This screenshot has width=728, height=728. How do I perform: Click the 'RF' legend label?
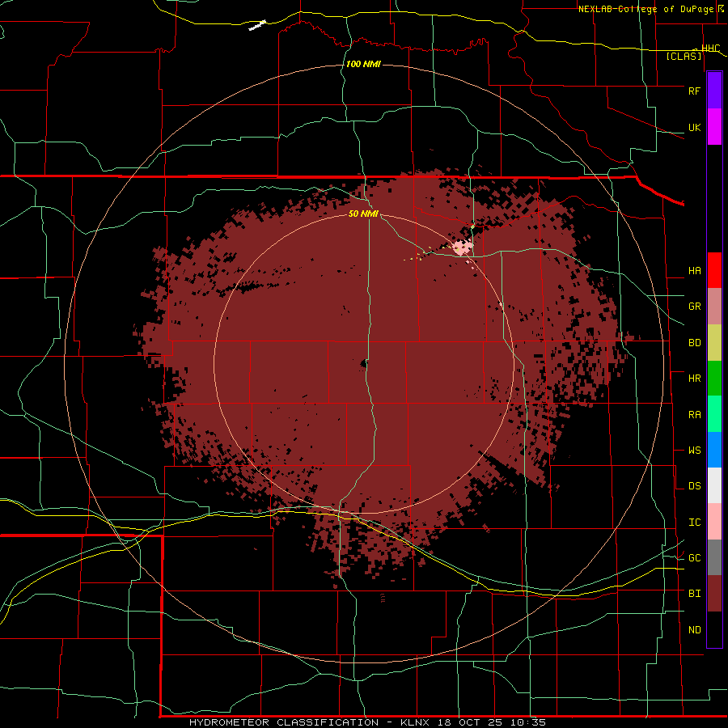click(694, 91)
